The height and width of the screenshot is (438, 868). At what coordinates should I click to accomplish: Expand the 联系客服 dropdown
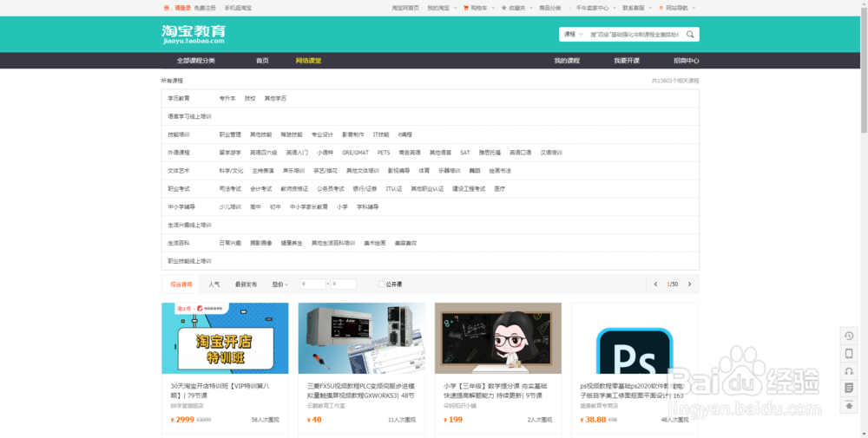(x=636, y=8)
